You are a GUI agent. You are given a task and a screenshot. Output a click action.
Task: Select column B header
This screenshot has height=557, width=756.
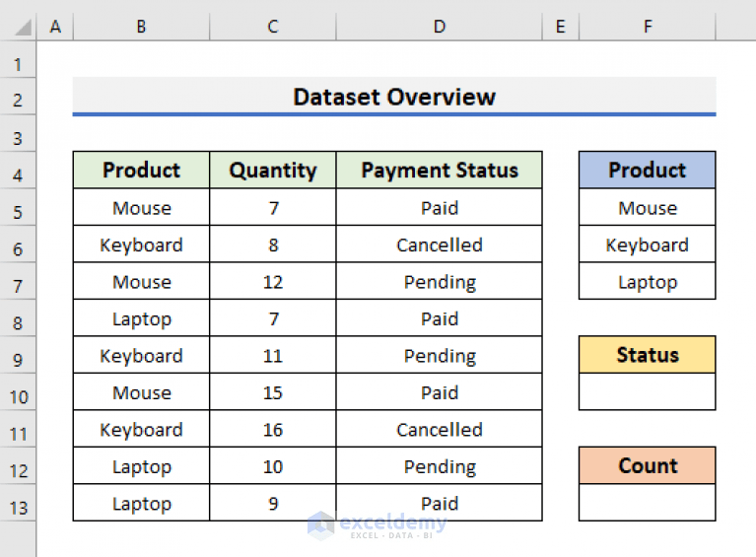coord(141,26)
